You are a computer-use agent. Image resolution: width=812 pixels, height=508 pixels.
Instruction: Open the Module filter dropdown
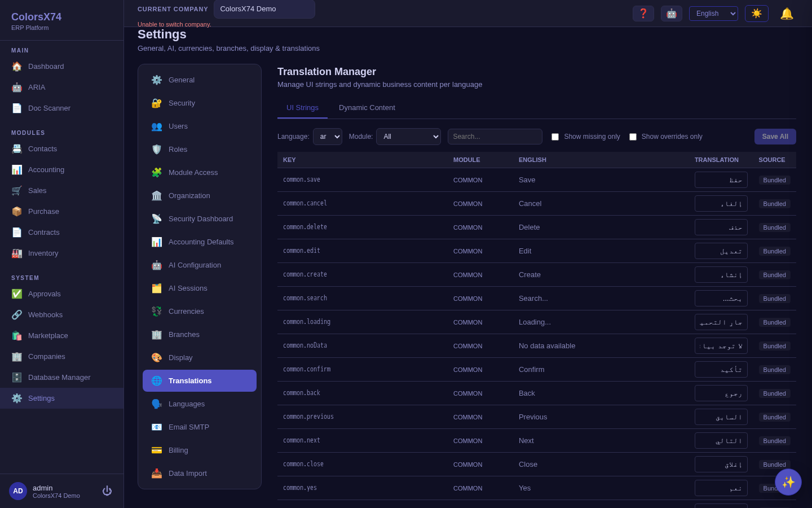pyautogui.click(x=408, y=137)
